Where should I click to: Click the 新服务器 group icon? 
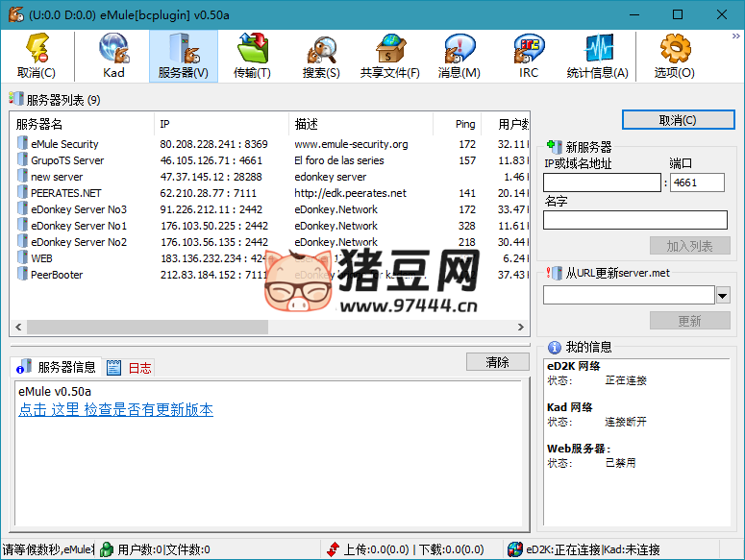tap(554, 146)
